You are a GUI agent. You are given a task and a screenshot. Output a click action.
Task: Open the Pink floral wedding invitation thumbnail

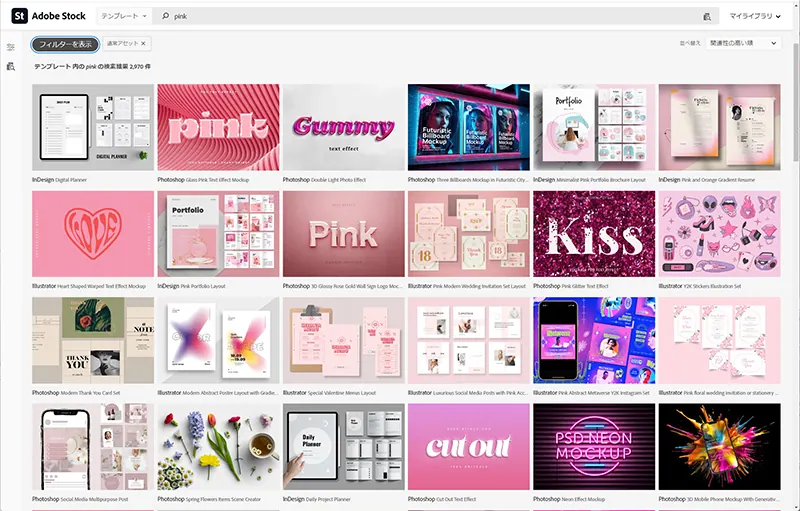(719, 340)
